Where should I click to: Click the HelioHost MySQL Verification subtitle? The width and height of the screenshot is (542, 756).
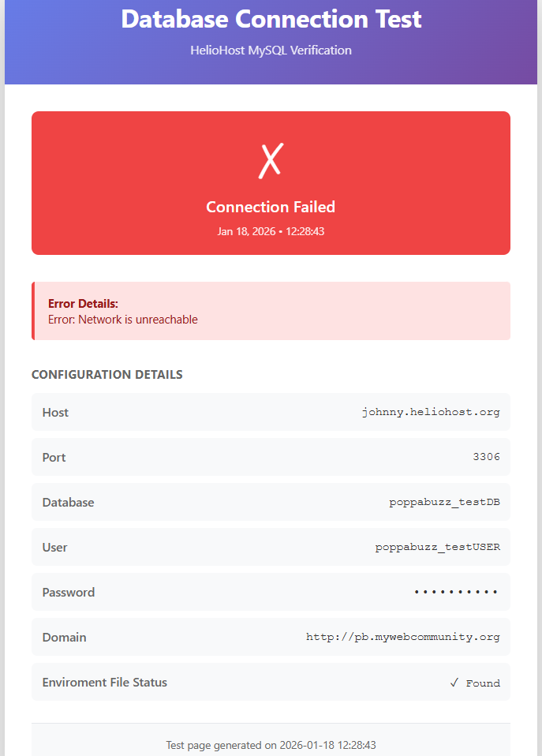271,51
